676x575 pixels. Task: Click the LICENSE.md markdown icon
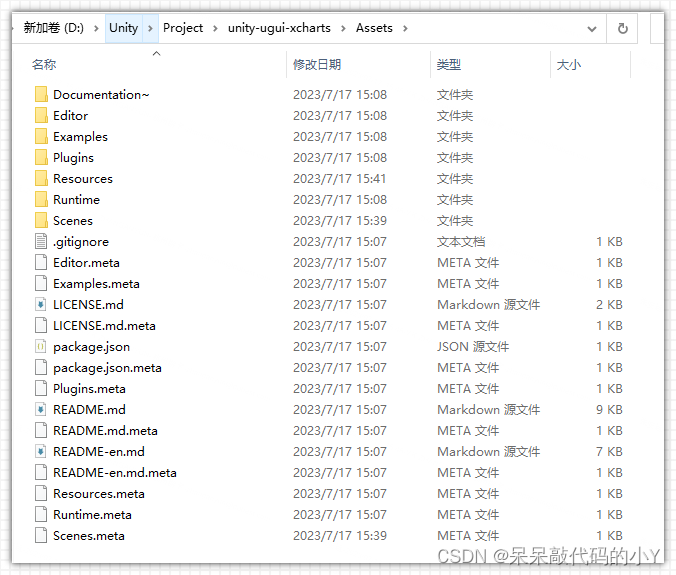pyautogui.click(x=41, y=304)
